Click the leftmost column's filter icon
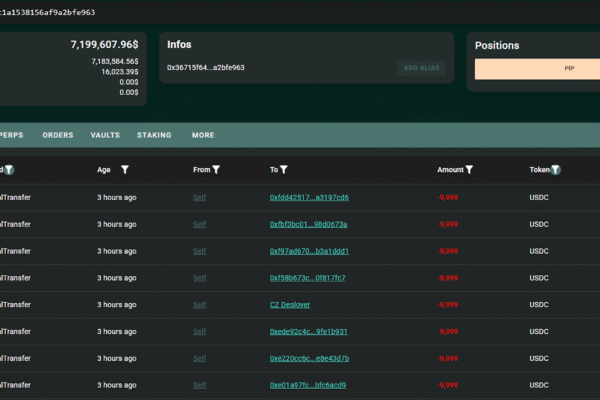This screenshot has height=400, width=600. coord(10,170)
